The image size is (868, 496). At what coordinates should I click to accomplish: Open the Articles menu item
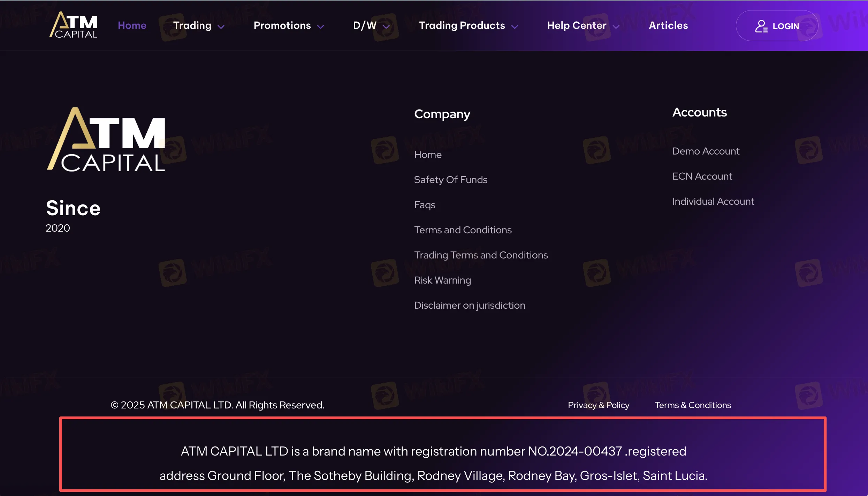668,25
